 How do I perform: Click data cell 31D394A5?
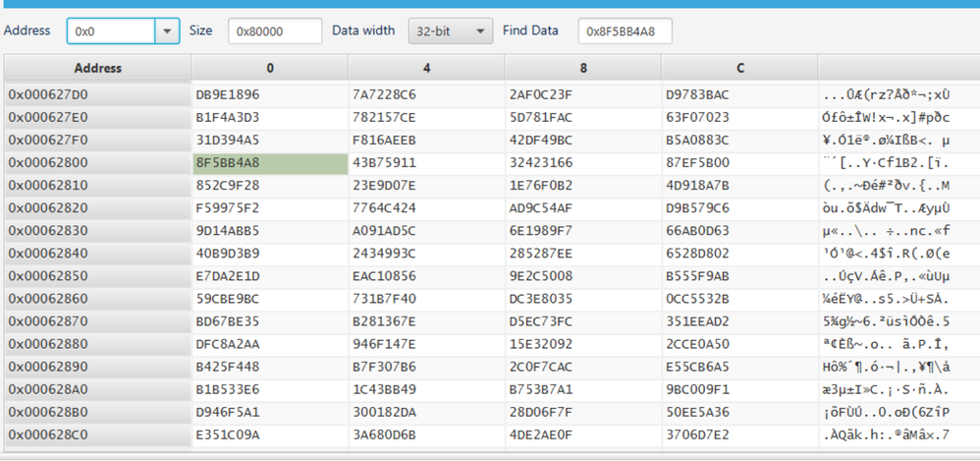pyautogui.click(x=270, y=141)
